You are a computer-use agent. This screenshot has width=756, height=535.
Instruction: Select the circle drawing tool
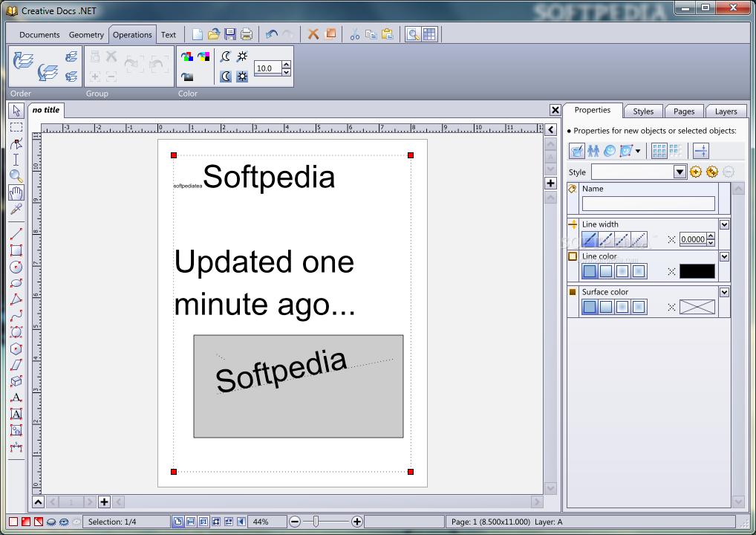click(x=16, y=267)
